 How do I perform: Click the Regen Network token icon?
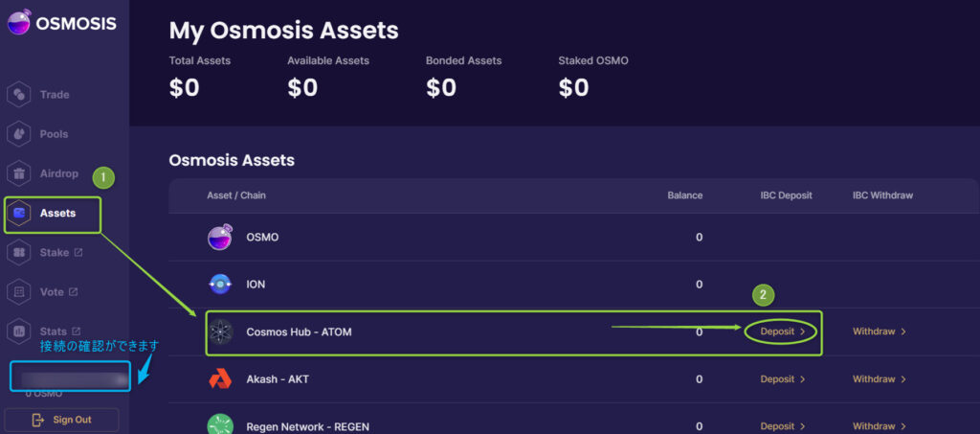point(220,424)
